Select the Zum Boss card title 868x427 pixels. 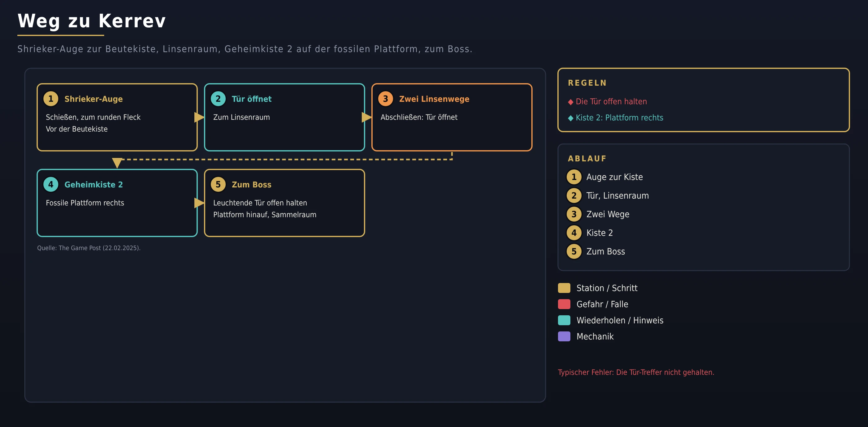pos(251,185)
